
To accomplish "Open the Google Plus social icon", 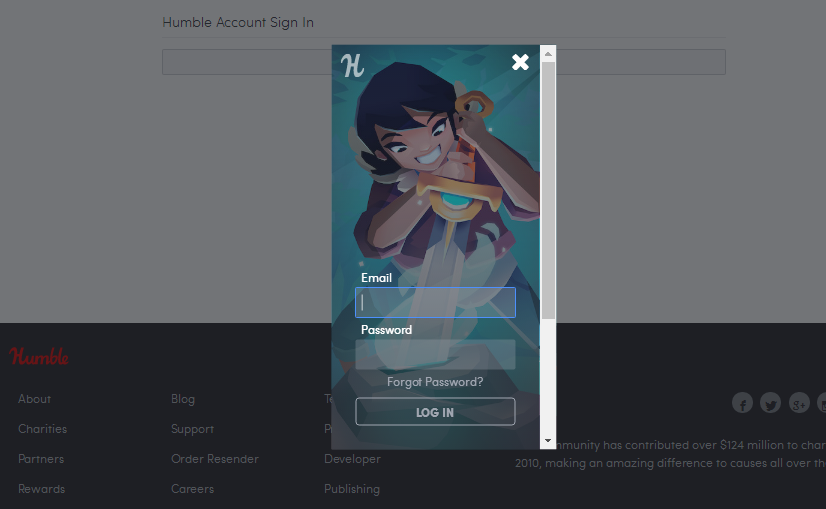I will [799, 403].
